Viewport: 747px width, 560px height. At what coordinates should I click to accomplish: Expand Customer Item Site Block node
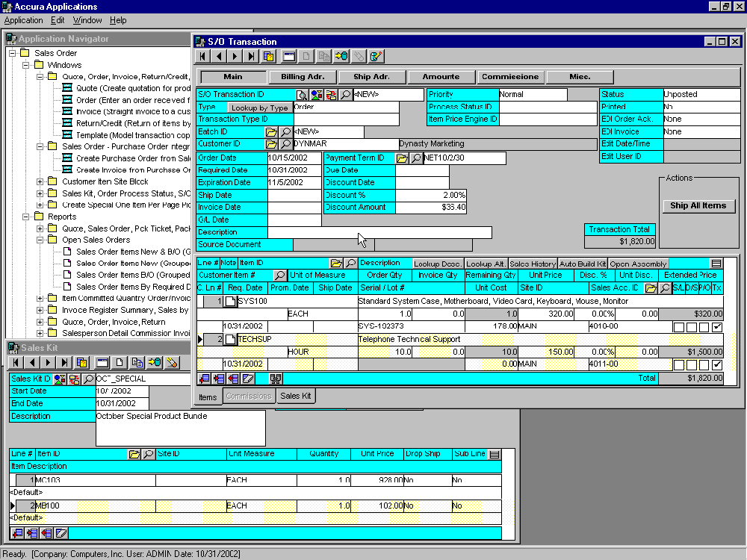pos(40,181)
